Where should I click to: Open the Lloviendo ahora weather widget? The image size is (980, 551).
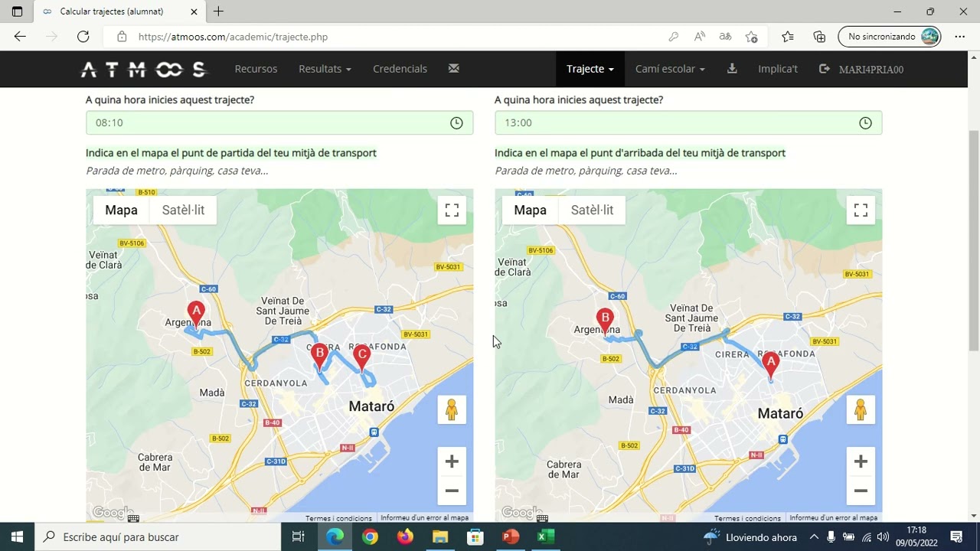pyautogui.click(x=750, y=536)
